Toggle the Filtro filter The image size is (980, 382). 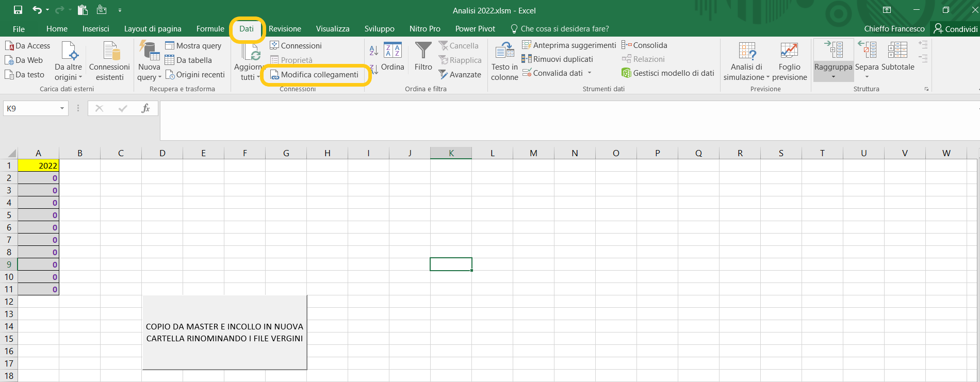click(423, 57)
